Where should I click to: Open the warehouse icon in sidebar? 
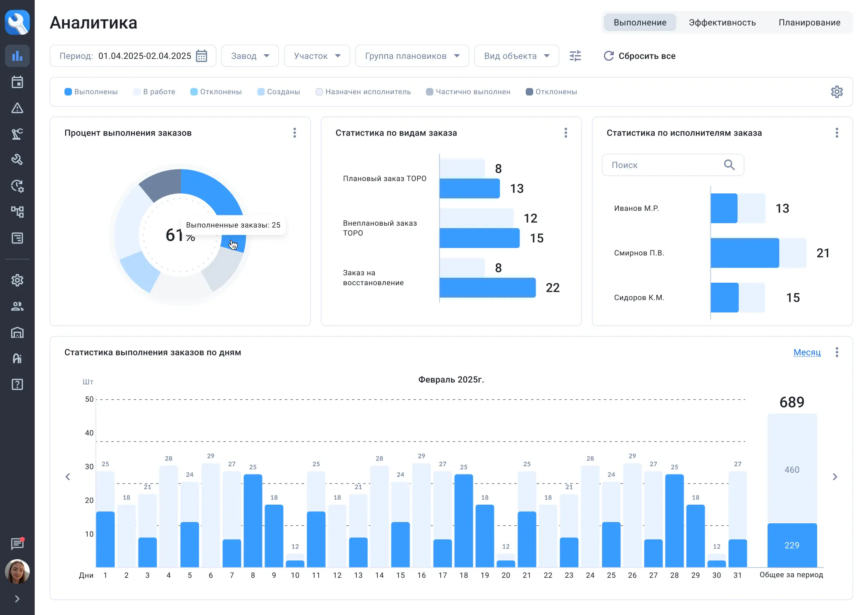click(x=17, y=332)
